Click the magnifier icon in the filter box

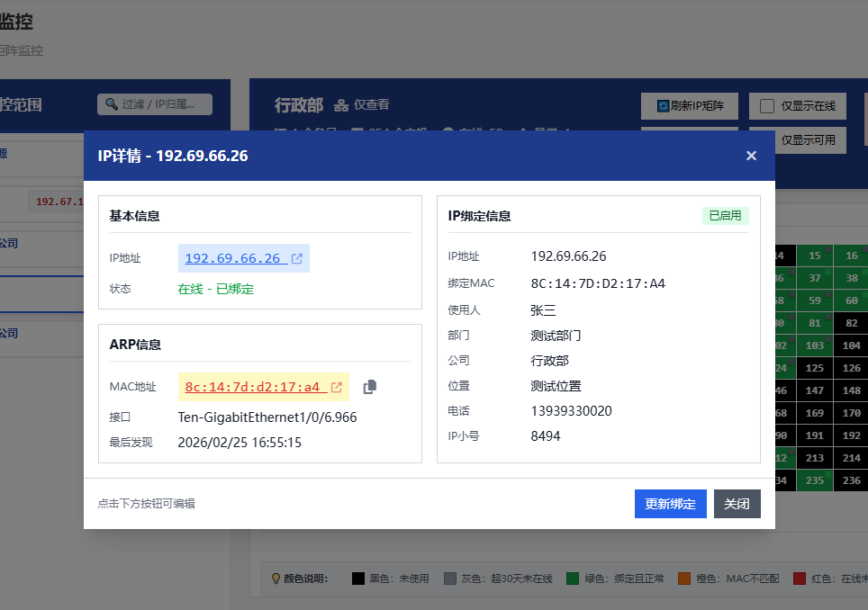(113, 103)
